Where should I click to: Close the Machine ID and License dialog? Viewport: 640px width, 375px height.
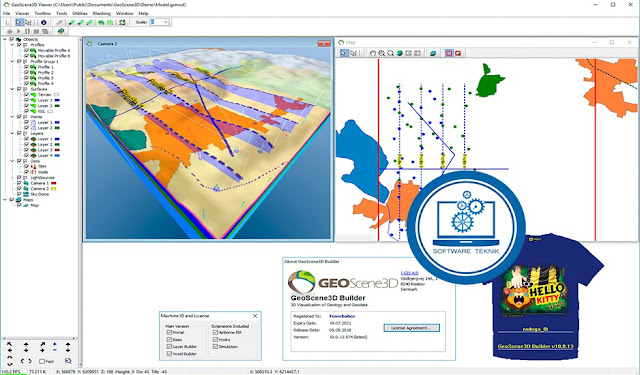point(255,316)
